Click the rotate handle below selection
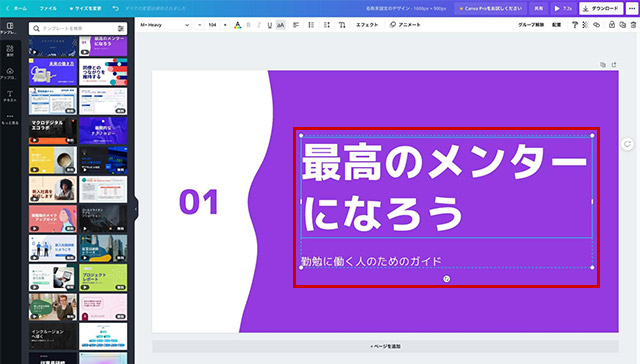Viewport: 640px width, 364px height. tap(447, 279)
